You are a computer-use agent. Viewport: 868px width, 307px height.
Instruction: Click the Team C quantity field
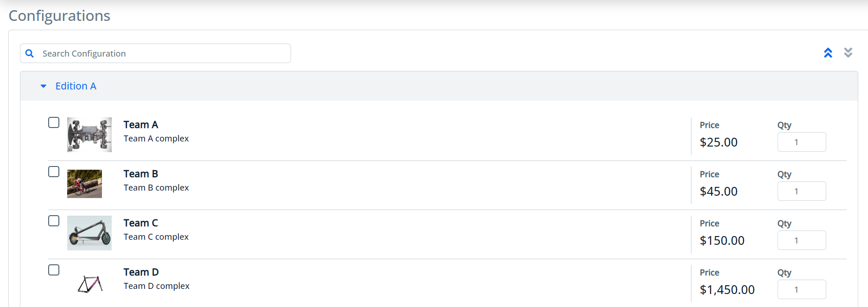[x=801, y=240]
